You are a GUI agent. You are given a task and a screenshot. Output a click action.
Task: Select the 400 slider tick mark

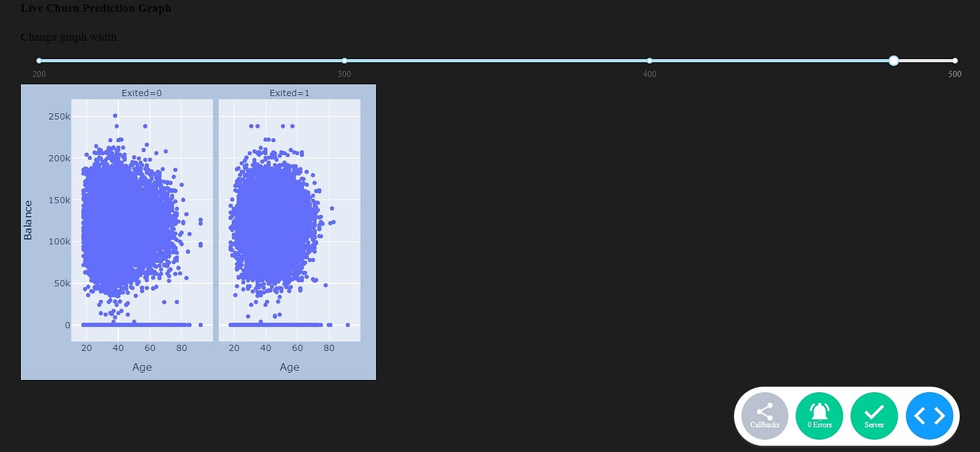(x=649, y=61)
